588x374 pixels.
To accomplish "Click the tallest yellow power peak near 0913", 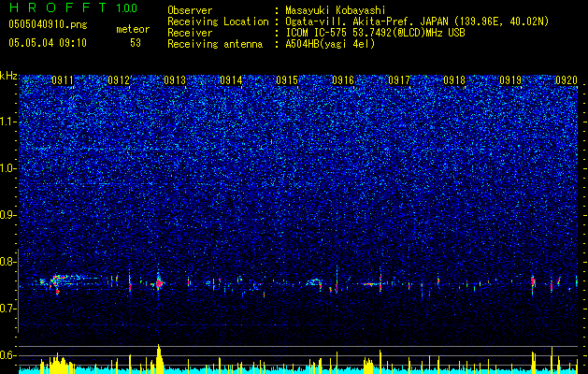I will pyautogui.click(x=159, y=359).
